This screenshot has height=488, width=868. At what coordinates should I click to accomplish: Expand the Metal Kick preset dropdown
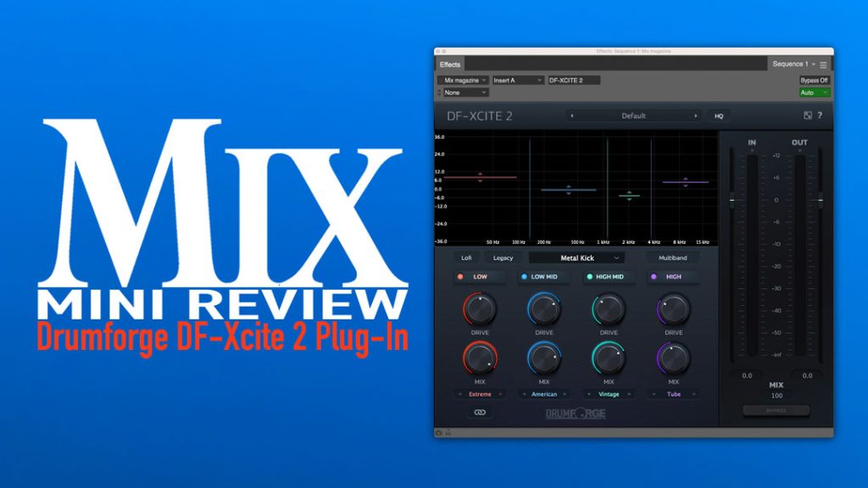tap(576, 258)
